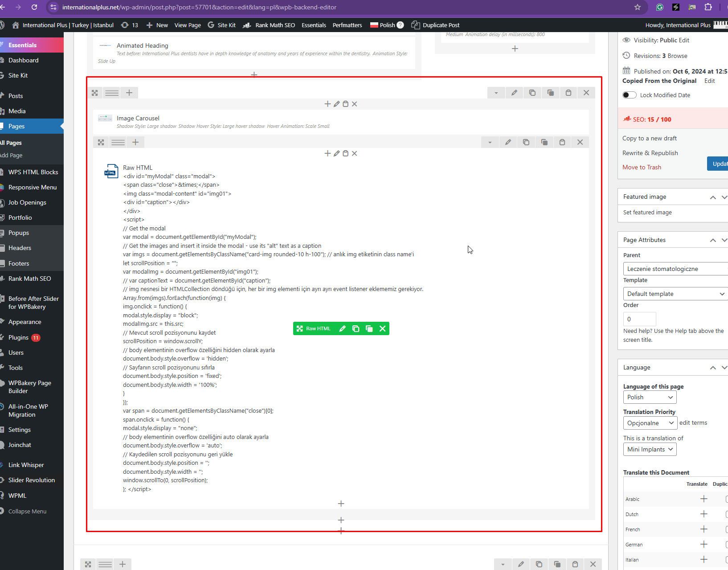
Task: Open Language of this page dropdown
Action: pyautogui.click(x=650, y=397)
